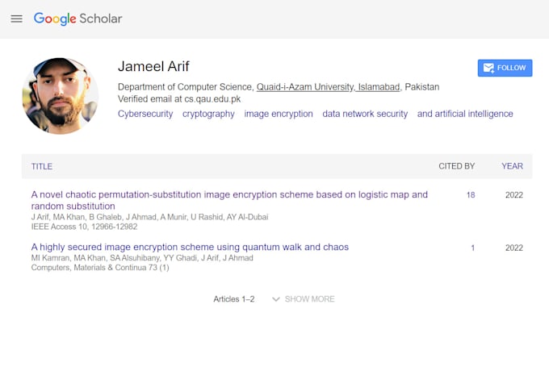Image resolution: width=549 pixels, height=392 pixels.
Task: Open the image encryption topic link
Action: pyautogui.click(x=279, y=114)
